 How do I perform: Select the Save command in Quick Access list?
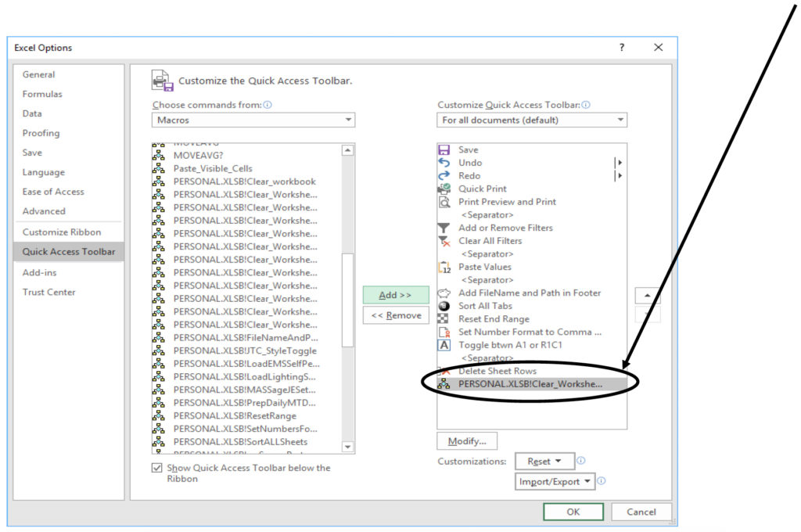469,149
